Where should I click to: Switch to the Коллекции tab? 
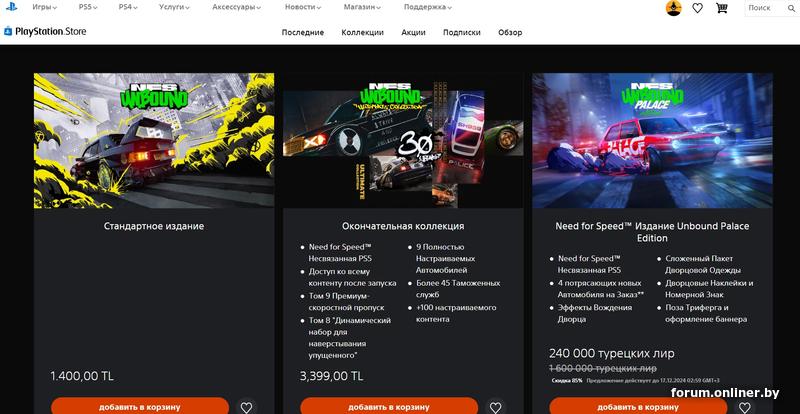362,32
